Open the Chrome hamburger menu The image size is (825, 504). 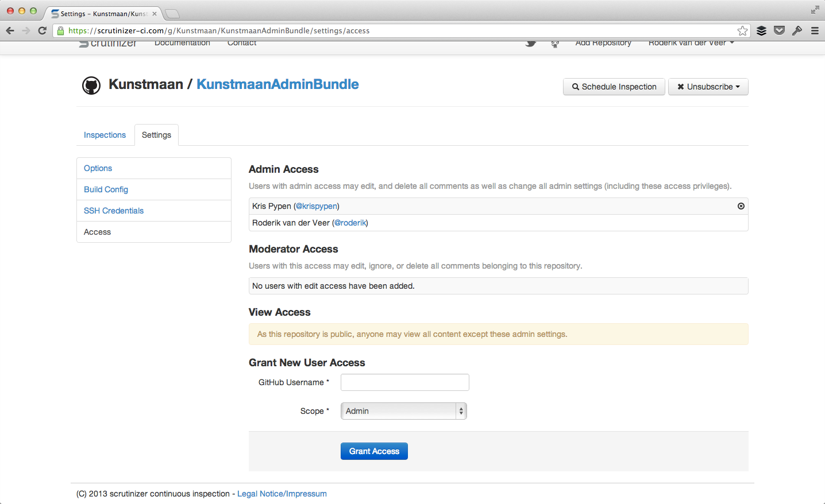[815, 30]
